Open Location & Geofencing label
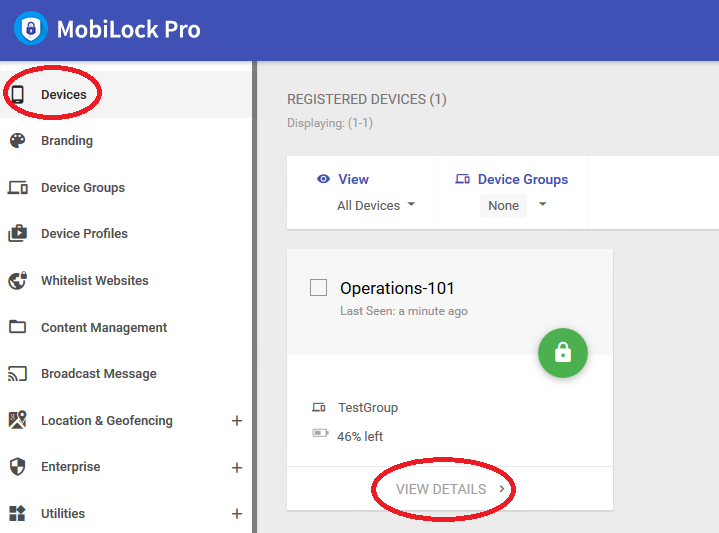The image size is (719, 533). tap(107, 420)
